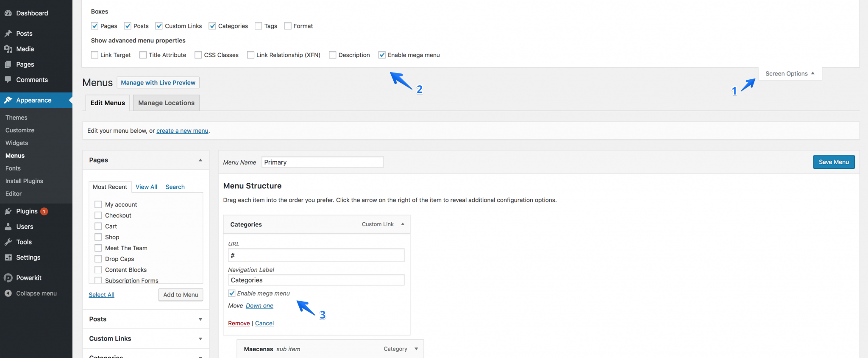Click the Comments speech bubble icon
Viewport: 868px width, 358px height.
click(x=8, y=80)
